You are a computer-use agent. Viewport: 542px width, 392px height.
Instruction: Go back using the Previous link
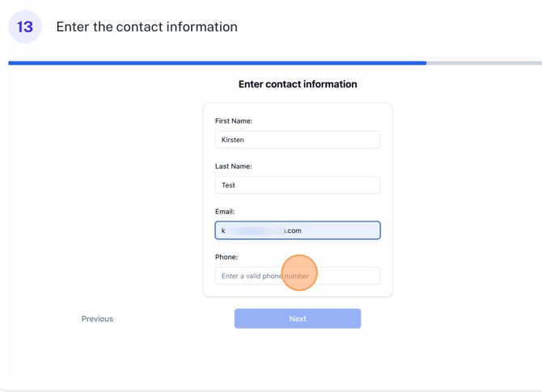tap(97, 318)
